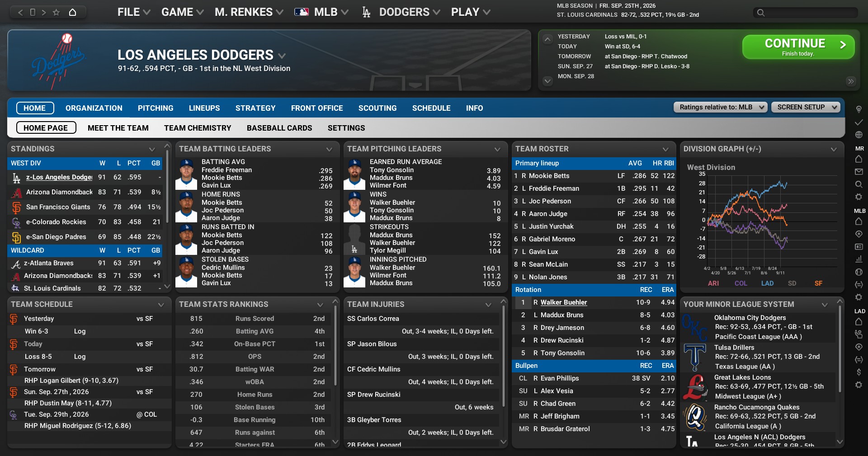Open the TEAM CHEMISTRY sub-tab

tap(198, 128)
